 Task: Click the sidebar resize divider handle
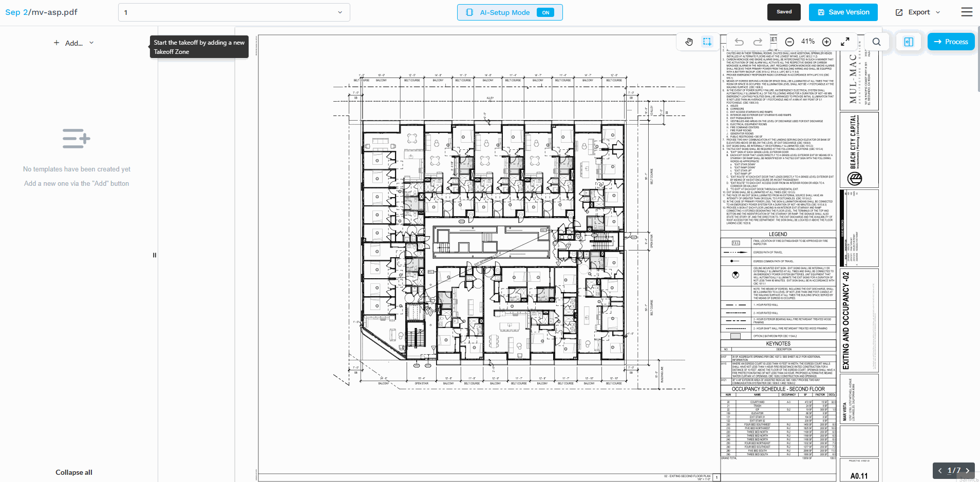point(155,255)
